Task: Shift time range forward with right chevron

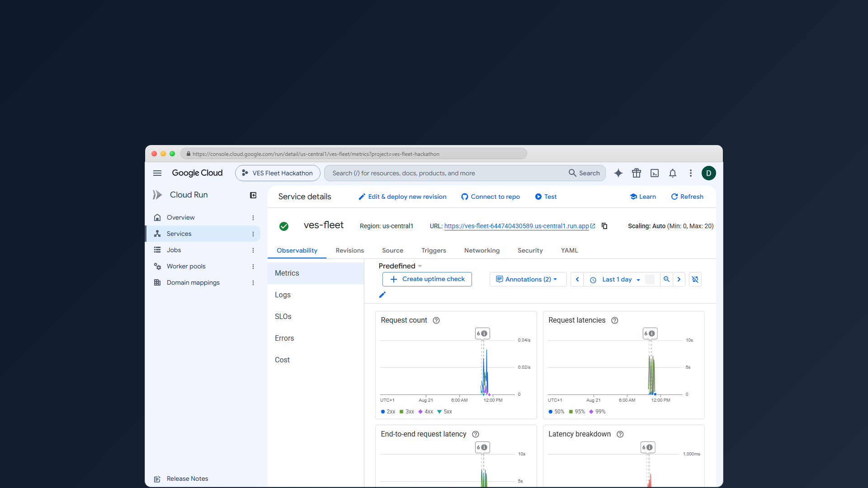Action: coord(679,279)
